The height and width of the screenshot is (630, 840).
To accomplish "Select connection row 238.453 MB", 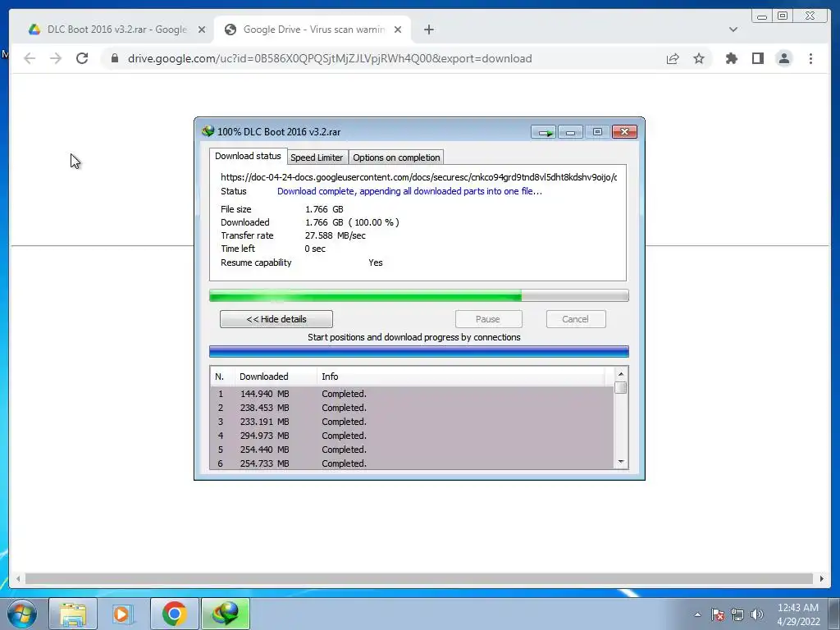I will point(412,408).
